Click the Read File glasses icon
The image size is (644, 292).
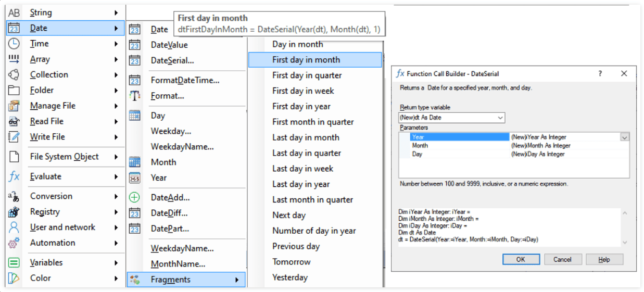pos(14,121)
